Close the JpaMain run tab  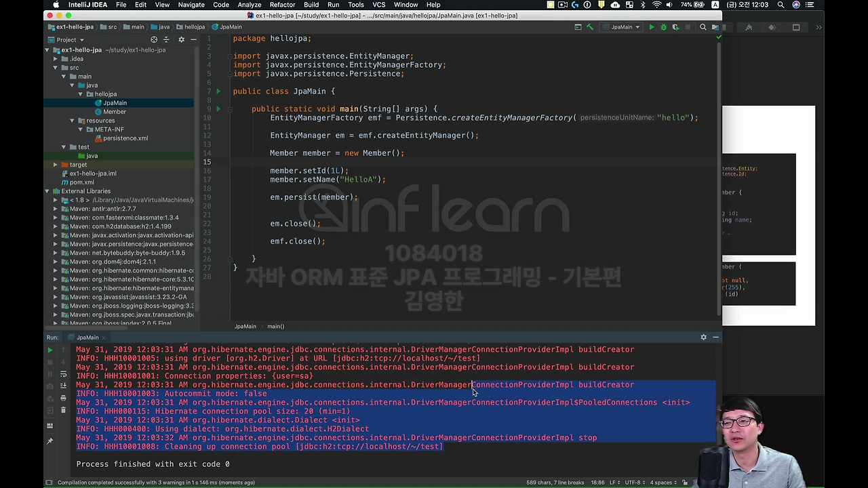click(105, 338)
